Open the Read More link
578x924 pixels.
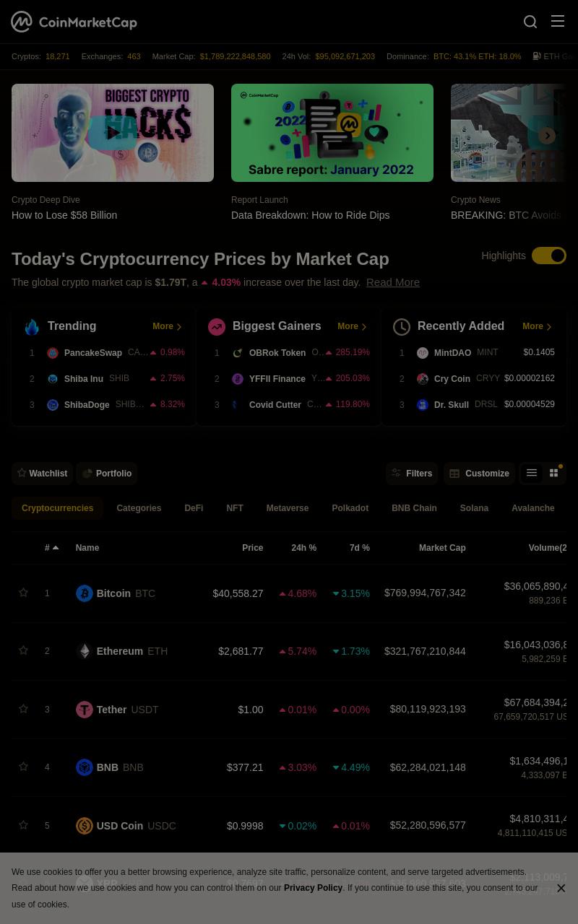[x=393, y=282]
